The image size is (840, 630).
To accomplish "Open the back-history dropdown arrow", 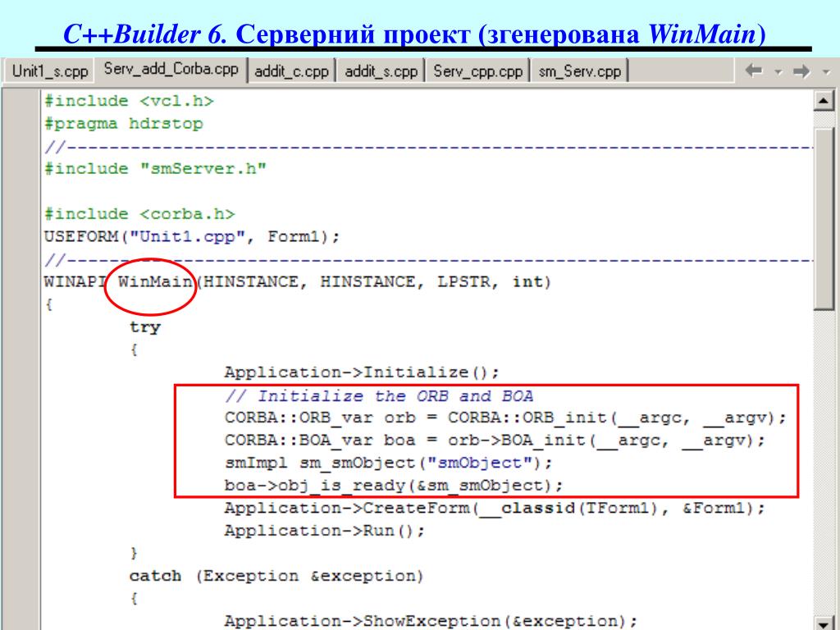I will click(778, 72).
